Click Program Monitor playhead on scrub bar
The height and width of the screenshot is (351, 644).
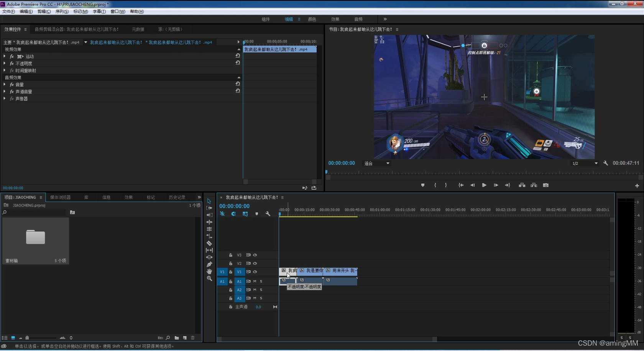[x=327, y=172]
